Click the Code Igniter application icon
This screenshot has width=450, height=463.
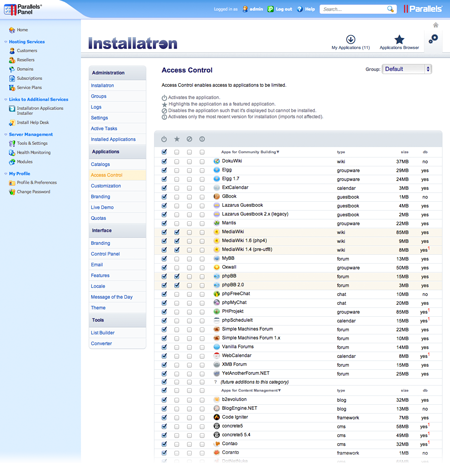(217, 417)
